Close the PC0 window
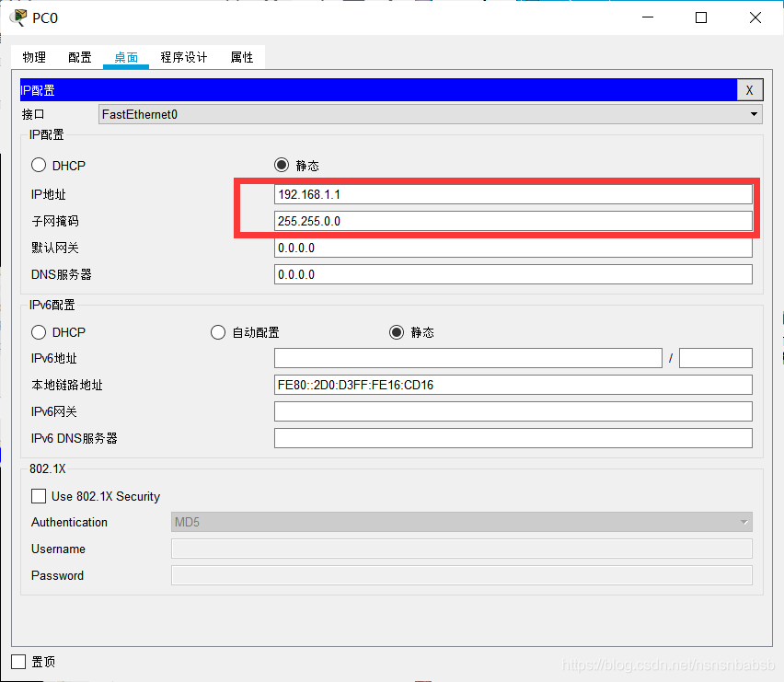 755,17
